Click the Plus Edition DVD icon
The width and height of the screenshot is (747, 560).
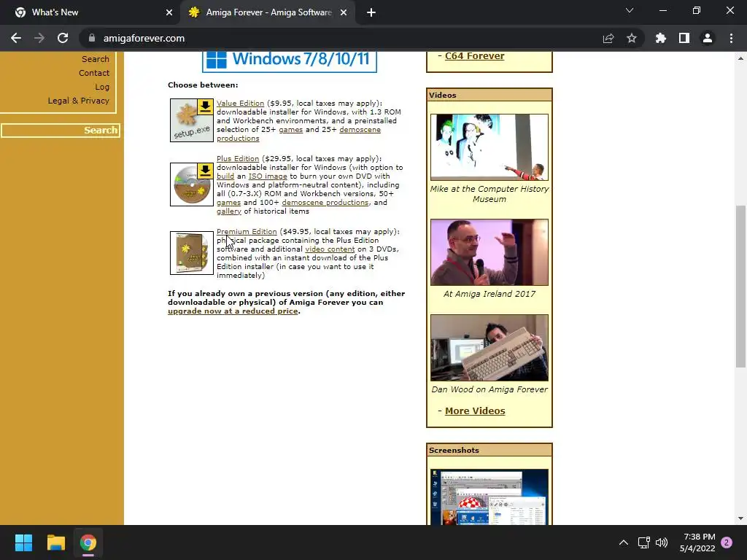tap(192, 184)
